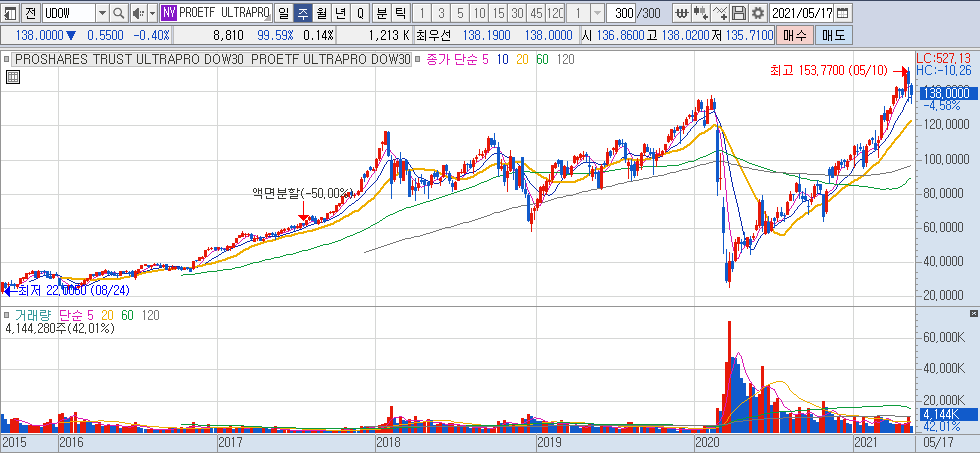Choose the 1 interval button
This screenshot has width=980, height=453.
422,12
